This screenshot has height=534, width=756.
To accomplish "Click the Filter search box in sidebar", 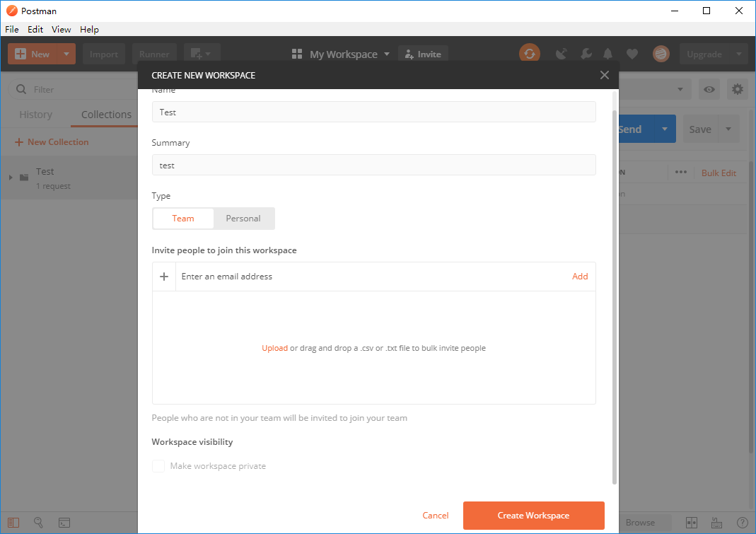I will coord(75,89).
